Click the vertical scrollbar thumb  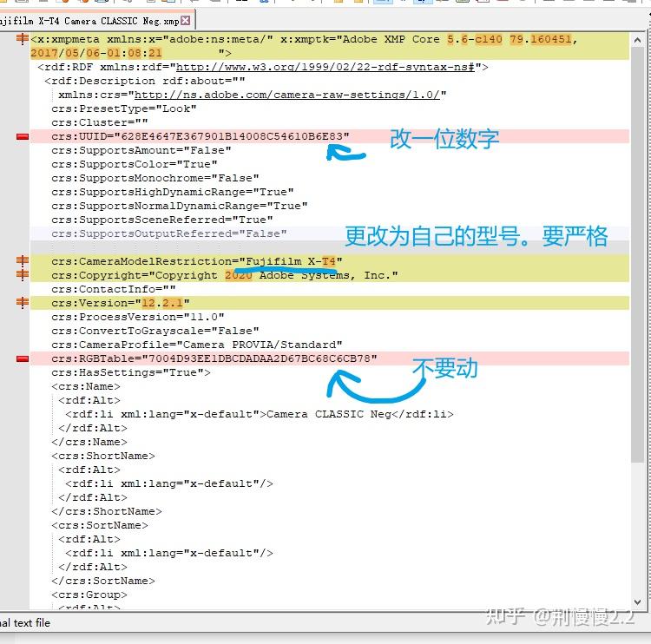[x=637, y=254]
